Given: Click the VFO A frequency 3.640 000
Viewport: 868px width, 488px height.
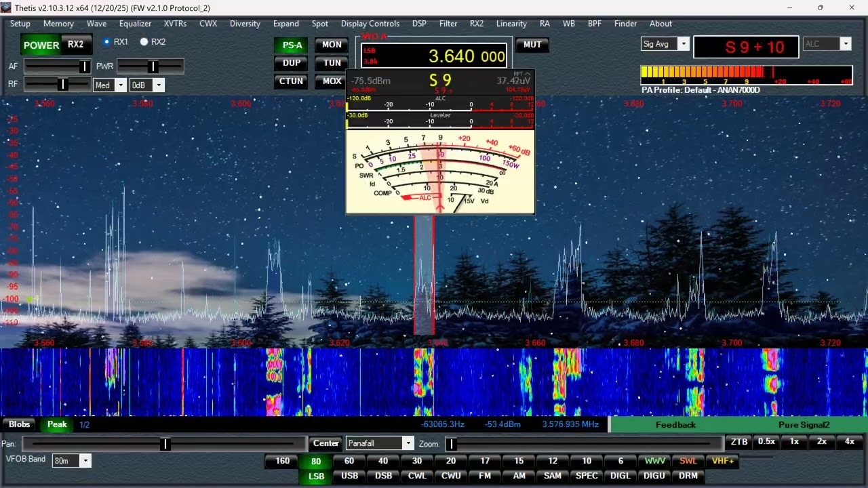Looking at the screenshot, I should tap(467, 56).
